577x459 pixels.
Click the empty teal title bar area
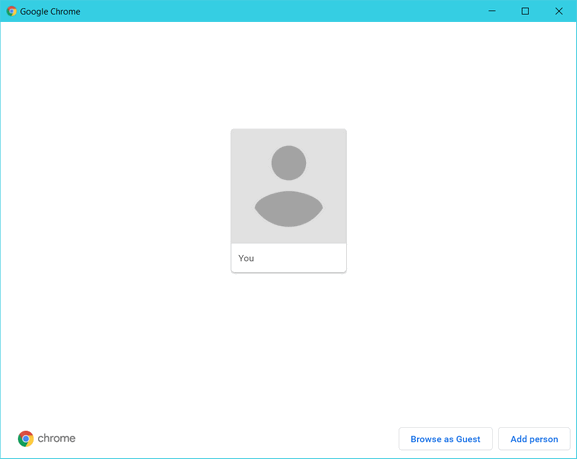click(x=280, y=11)
